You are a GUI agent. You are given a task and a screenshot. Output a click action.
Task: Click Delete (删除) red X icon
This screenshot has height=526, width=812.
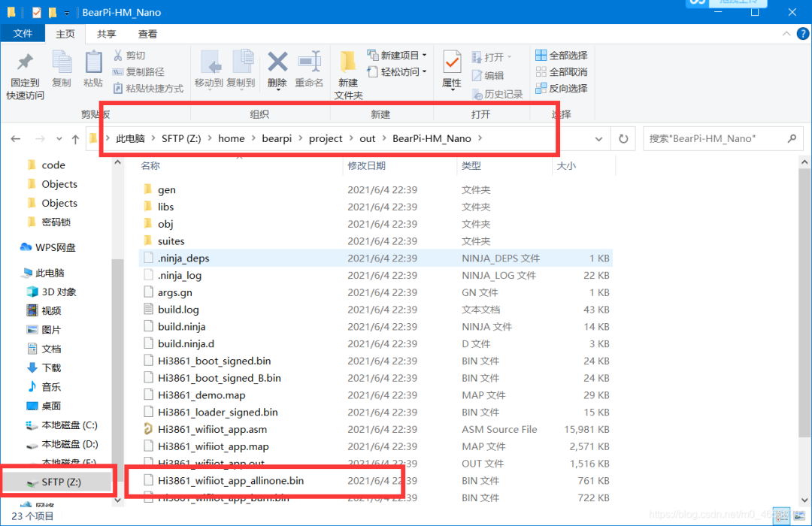(x=277, y=62)
